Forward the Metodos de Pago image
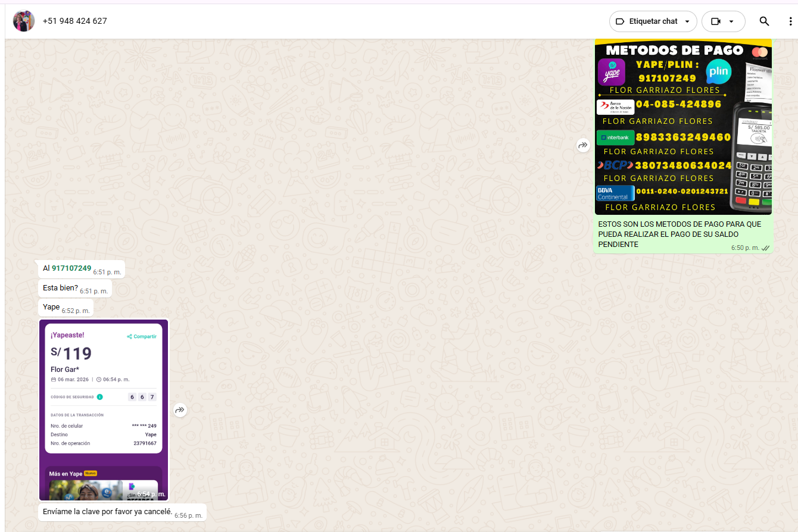The width and height of the screenshot is (798, 532). (x=583, y=145)
